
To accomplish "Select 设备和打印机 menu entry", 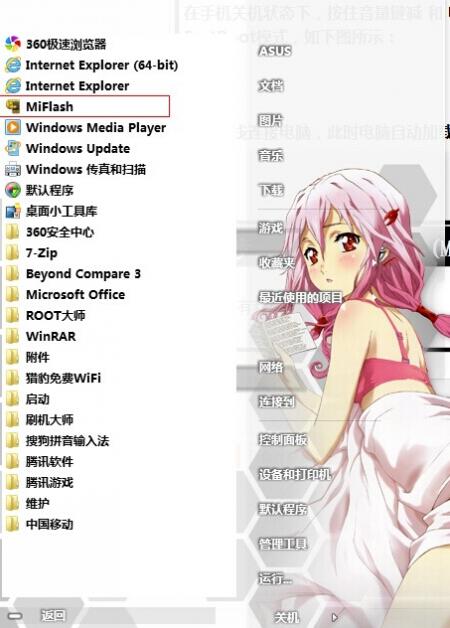I will tap(295, 475).
